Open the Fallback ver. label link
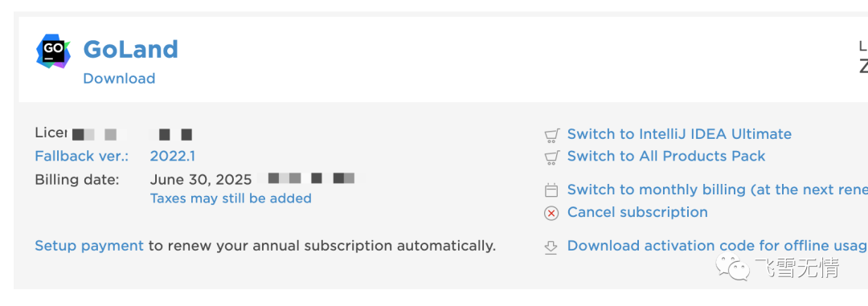The width and height of the screenshot is (868, 306). point(81,156)
